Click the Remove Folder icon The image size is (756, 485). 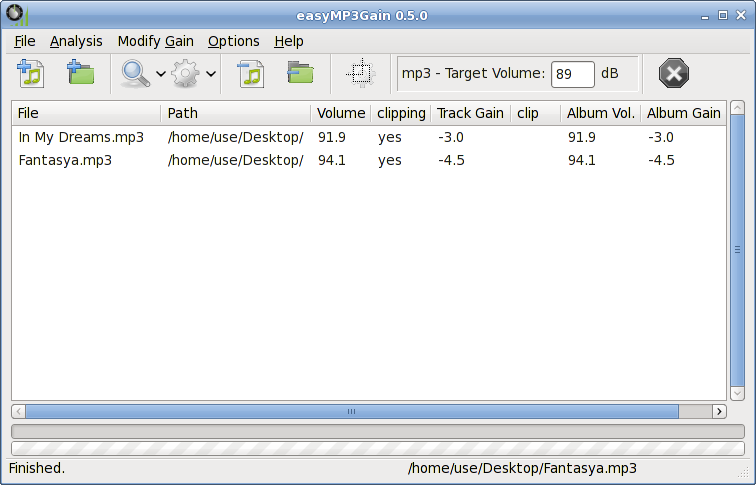[x=300, y=73]
